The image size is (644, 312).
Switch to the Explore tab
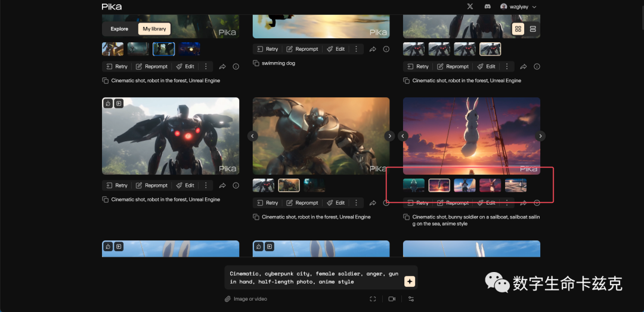pyautogui.click(x=119, y=29)
